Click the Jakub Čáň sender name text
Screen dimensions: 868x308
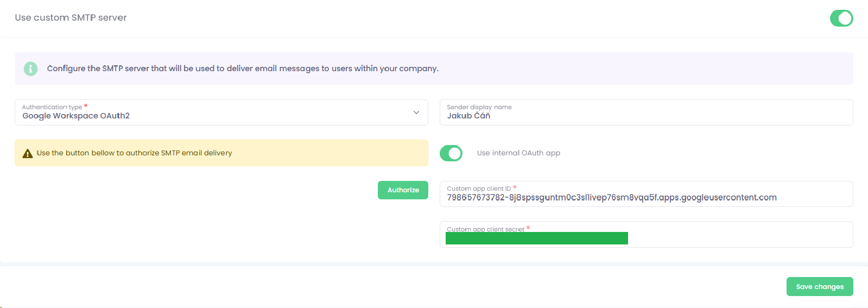[x=468, y=116]
